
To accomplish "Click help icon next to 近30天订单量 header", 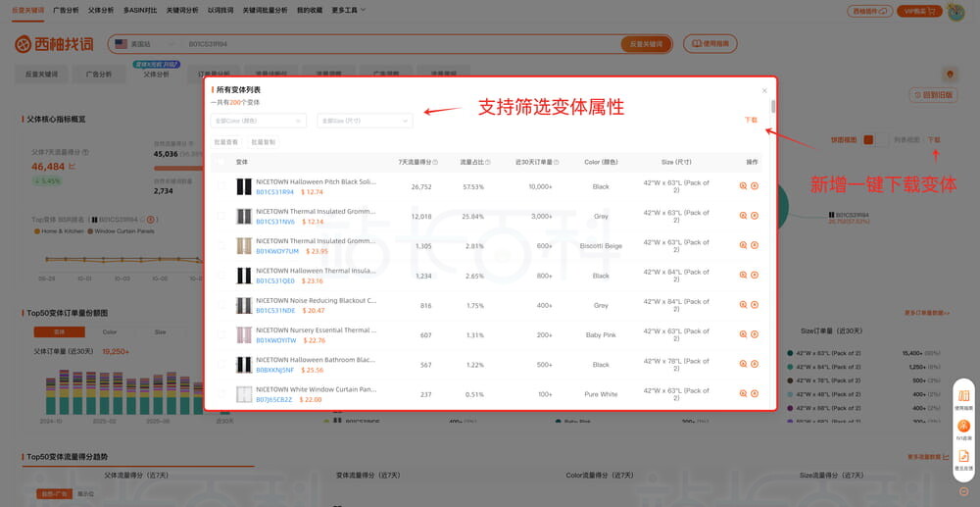I will pos(556,162).
